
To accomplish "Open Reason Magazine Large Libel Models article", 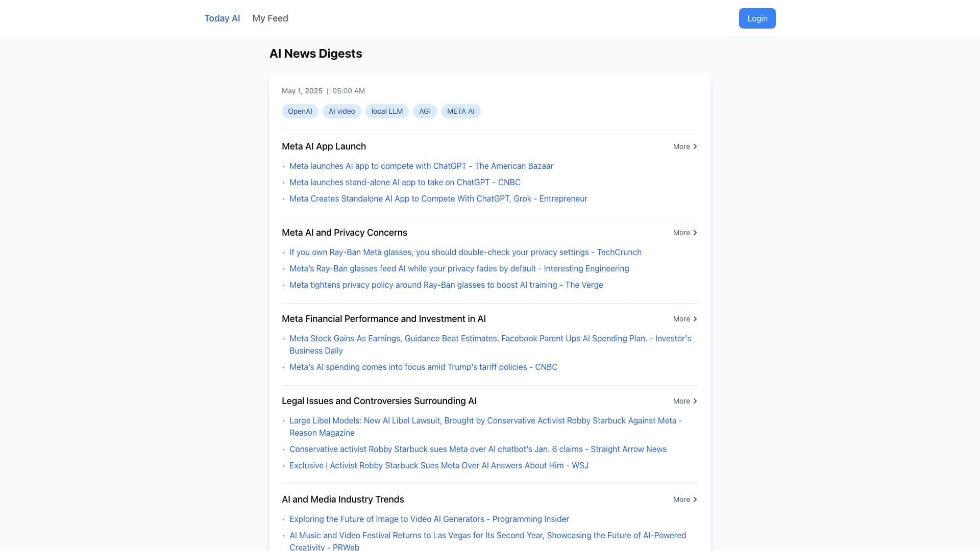I will [486, 427].
